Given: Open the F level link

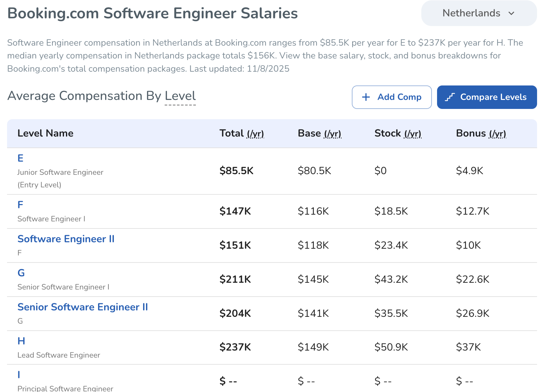Looking at the screenshot, I should [x=21, y=205].
